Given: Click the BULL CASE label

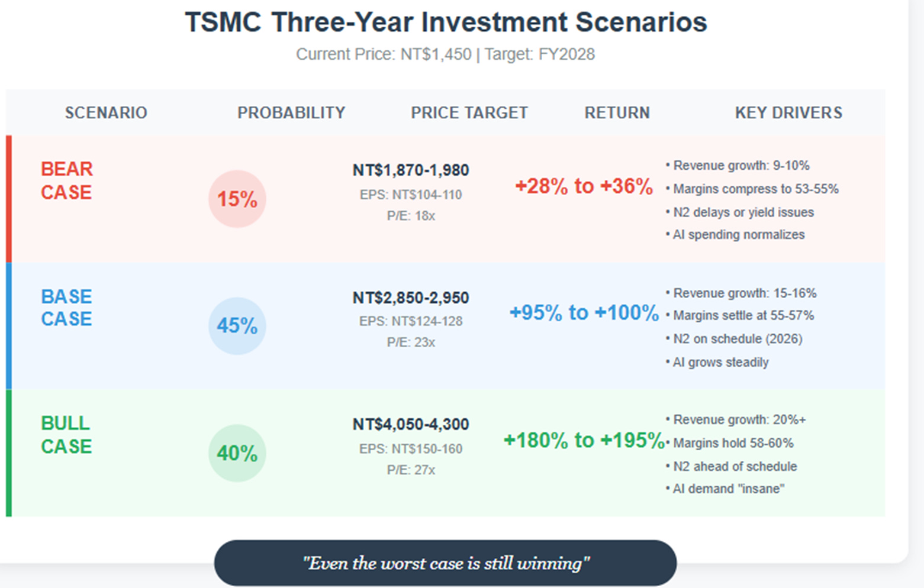Looking at the screenshot, I should [x=66, y=435].
